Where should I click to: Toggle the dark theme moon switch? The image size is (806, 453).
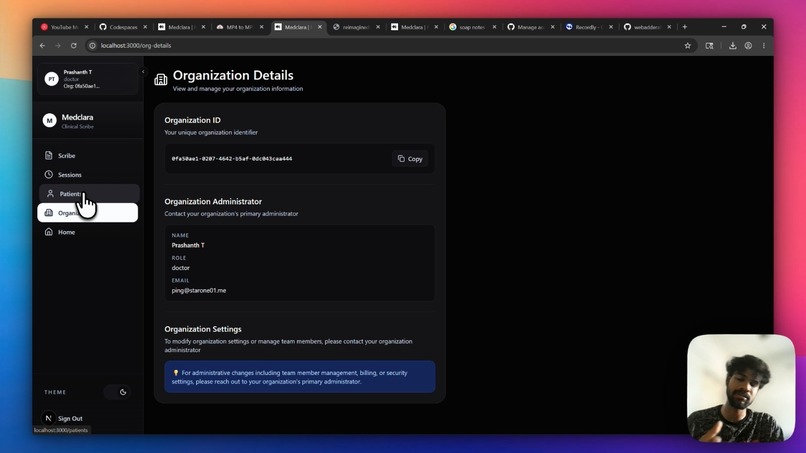coord(117,392)
